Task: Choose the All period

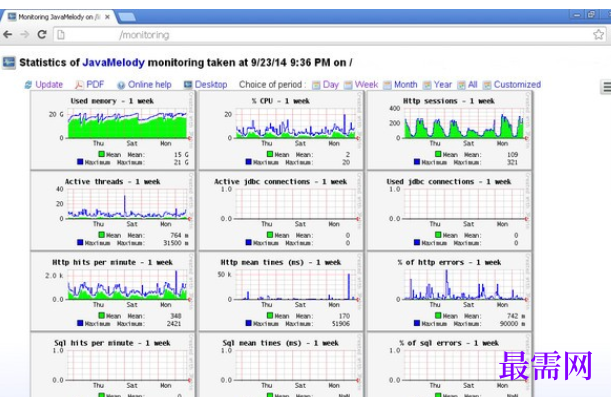Action: pos(473,85)
